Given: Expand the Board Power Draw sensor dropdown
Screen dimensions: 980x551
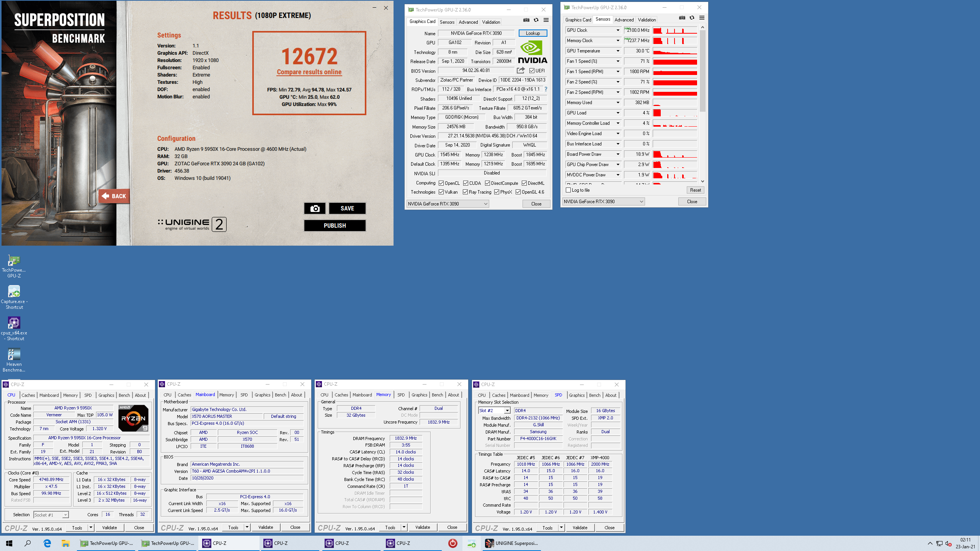Looking at the screenshot, I should coord(618,154).
